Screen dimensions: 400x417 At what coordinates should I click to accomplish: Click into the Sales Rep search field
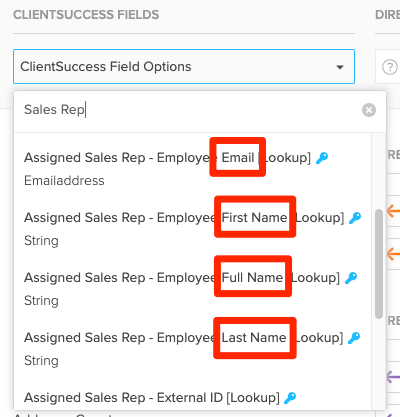coord(190,110)
